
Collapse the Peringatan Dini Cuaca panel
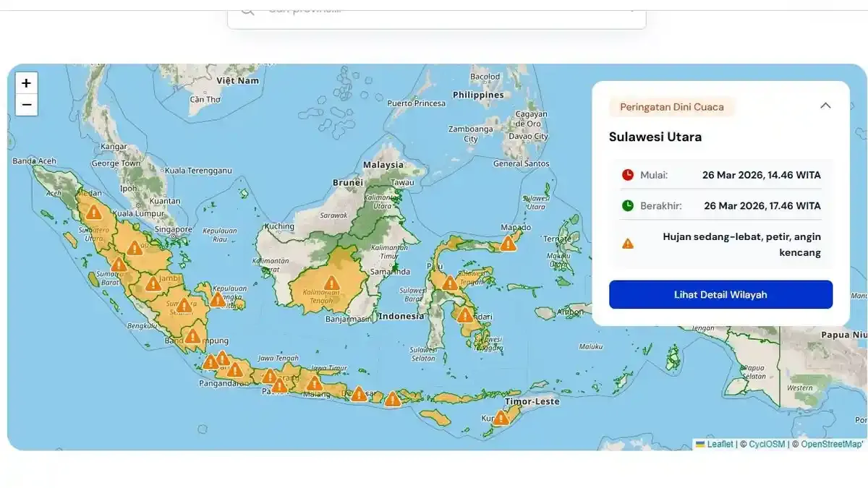point(825,106)
